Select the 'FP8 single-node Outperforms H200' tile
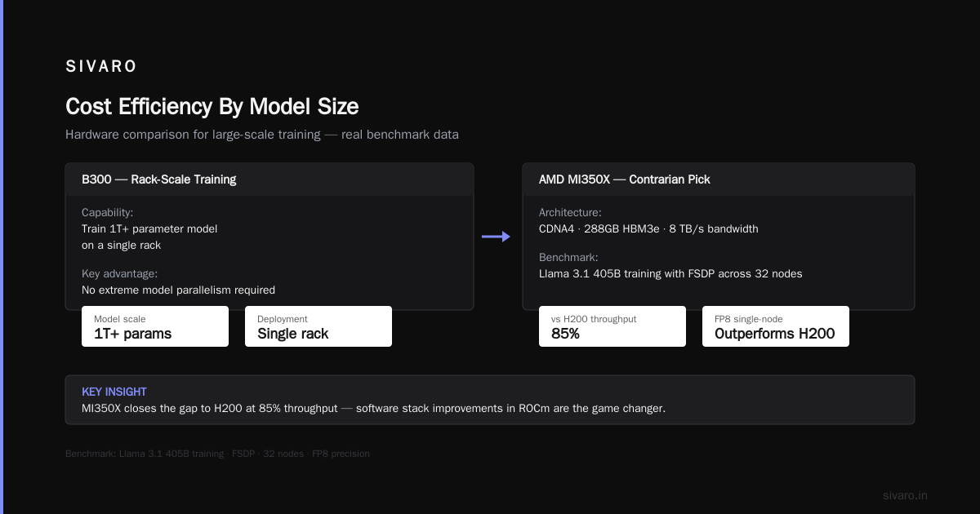The height and width of the screenshot is (514, 980). tap(776, 326)
